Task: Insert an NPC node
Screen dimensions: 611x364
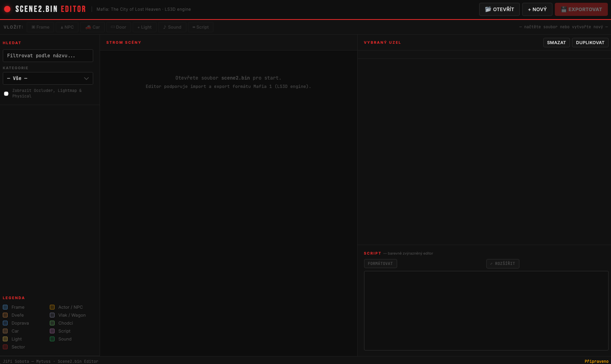Action: point(67,27)
